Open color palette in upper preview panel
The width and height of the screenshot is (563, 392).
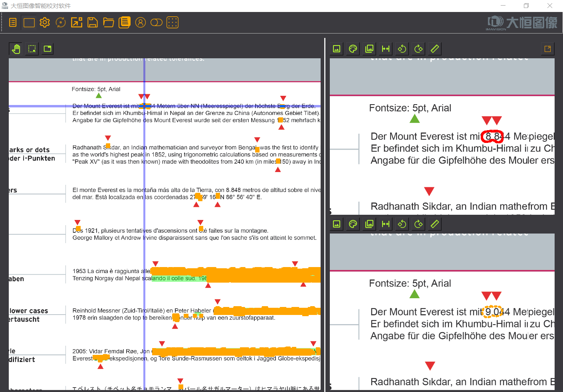pos(353,49)
